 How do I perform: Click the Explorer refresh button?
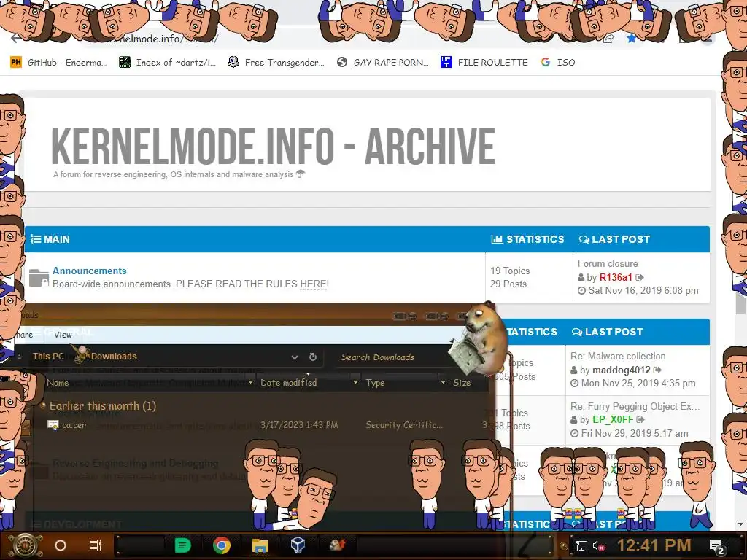click(x=313, y=357)
